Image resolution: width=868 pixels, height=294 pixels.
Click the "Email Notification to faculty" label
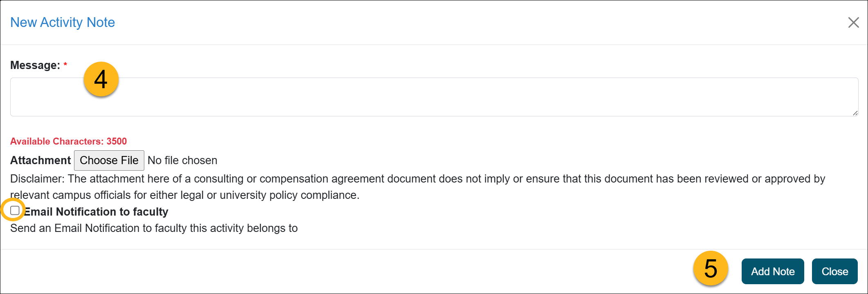pyautogui.click(x=96, y=212)
